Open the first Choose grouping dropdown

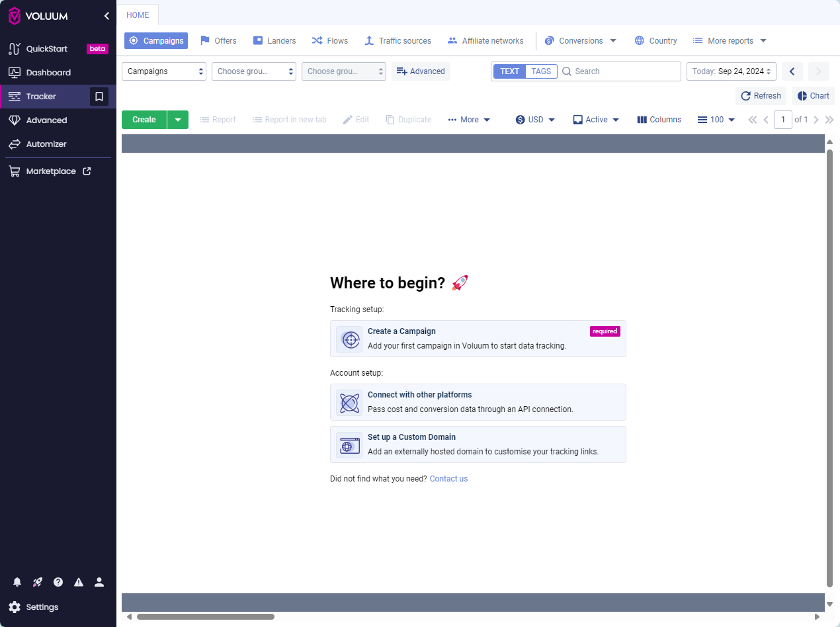[x=254, y=71]
